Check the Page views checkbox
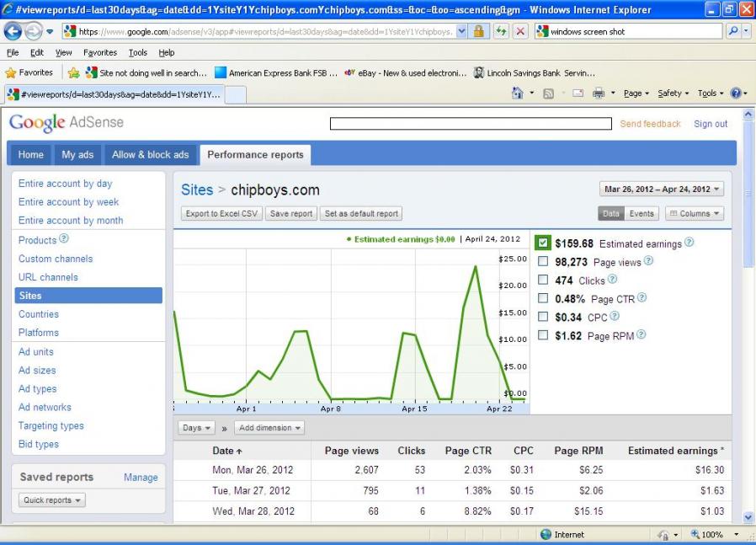This screenshot has width=756, height=545. pos(543,261)
